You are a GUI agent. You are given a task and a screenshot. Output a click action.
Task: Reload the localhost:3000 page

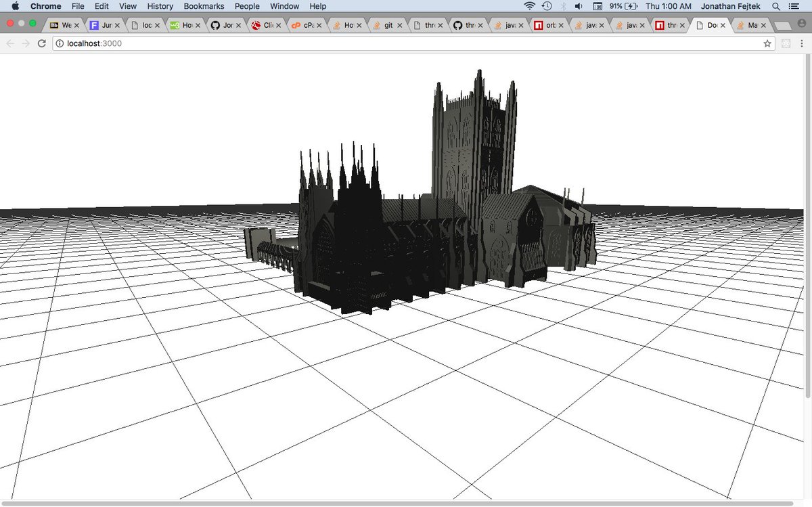(42, 43)
